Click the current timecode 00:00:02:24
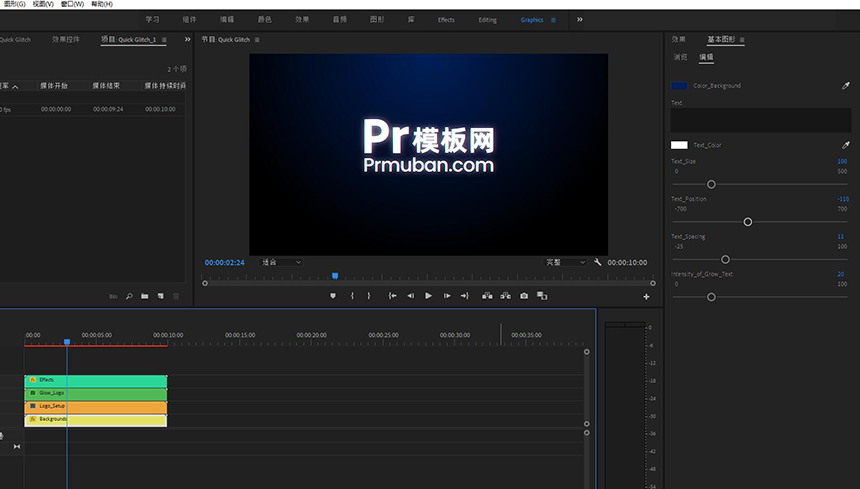 (224, 263)
